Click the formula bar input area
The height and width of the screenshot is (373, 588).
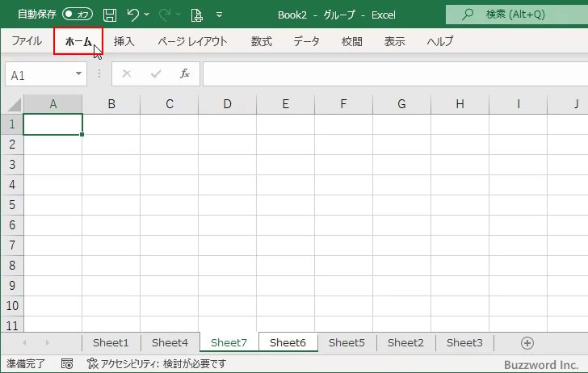[395, 73]
